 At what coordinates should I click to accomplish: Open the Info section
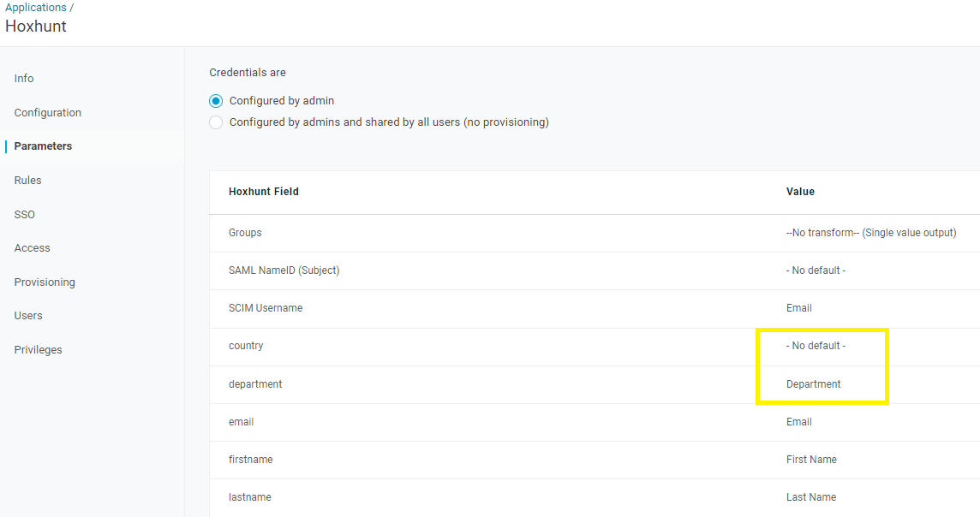[24, 78]
